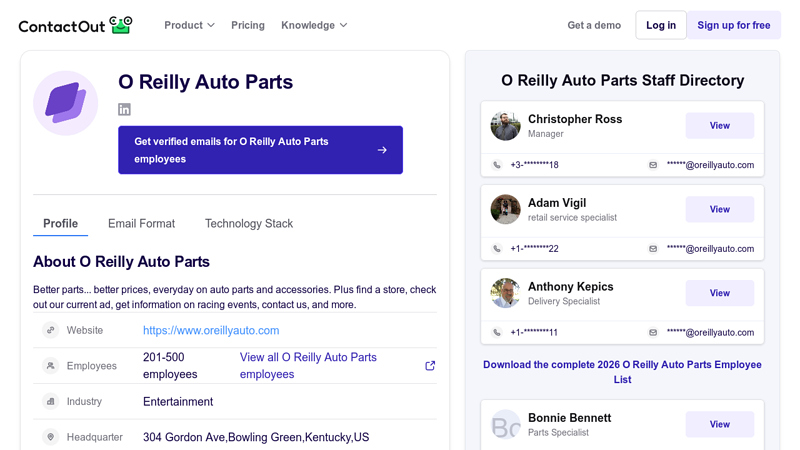Click the Entertainment industry value

178,402
